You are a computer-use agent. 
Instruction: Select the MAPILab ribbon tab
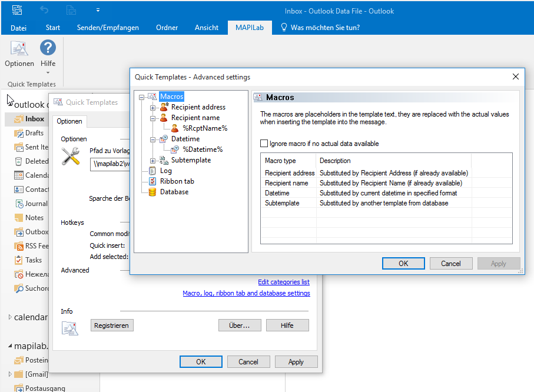[250, 28]
